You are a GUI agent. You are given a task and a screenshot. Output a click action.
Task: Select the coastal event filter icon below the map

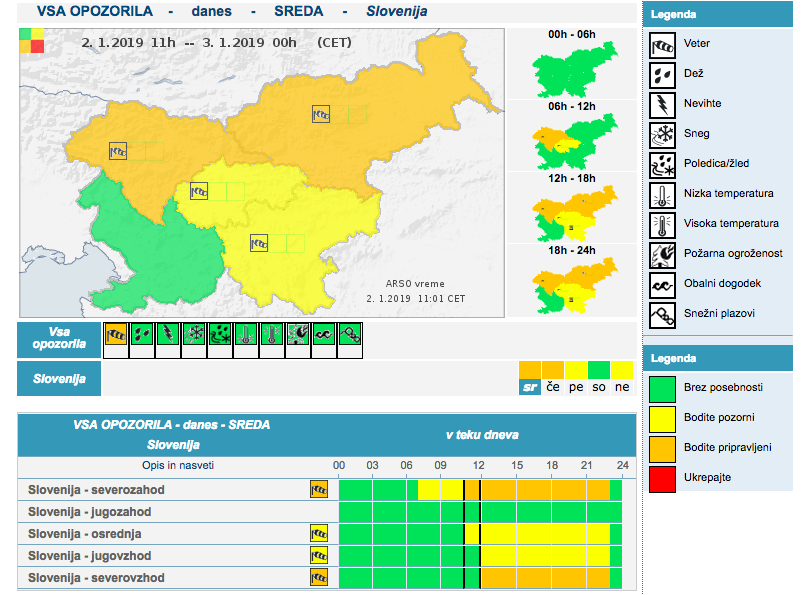coord(324,334)
